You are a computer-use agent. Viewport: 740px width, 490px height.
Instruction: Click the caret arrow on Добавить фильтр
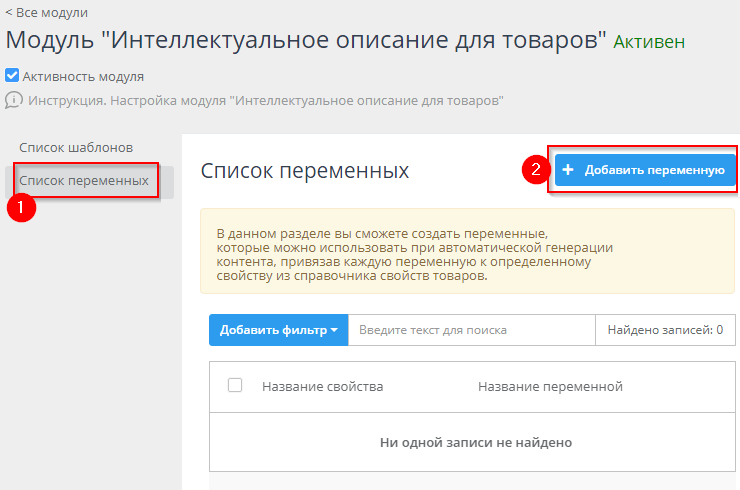pyautogui.click(x=334, y=330)
